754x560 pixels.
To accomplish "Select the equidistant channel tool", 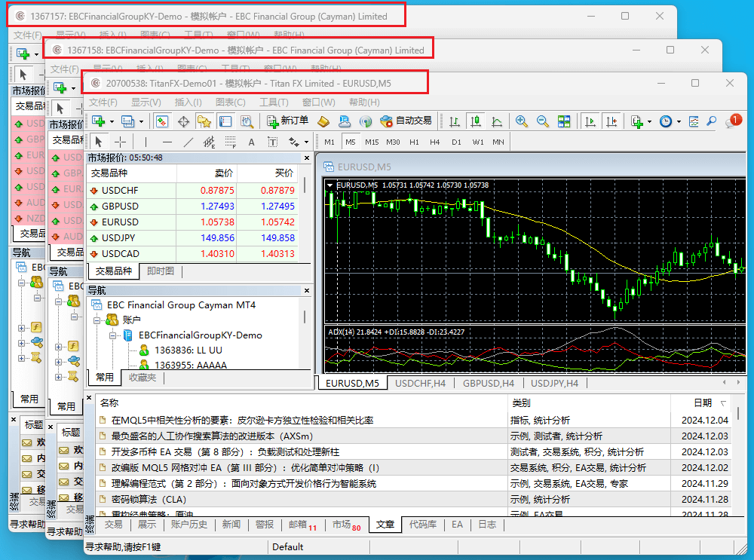I will click(x=209, y=142).
